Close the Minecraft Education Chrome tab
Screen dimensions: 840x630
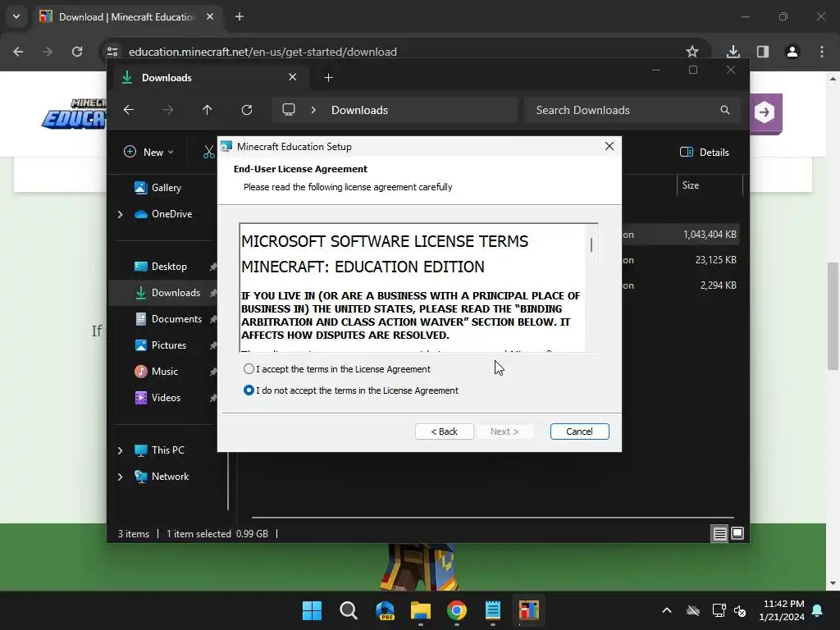(x=210, y=16)
